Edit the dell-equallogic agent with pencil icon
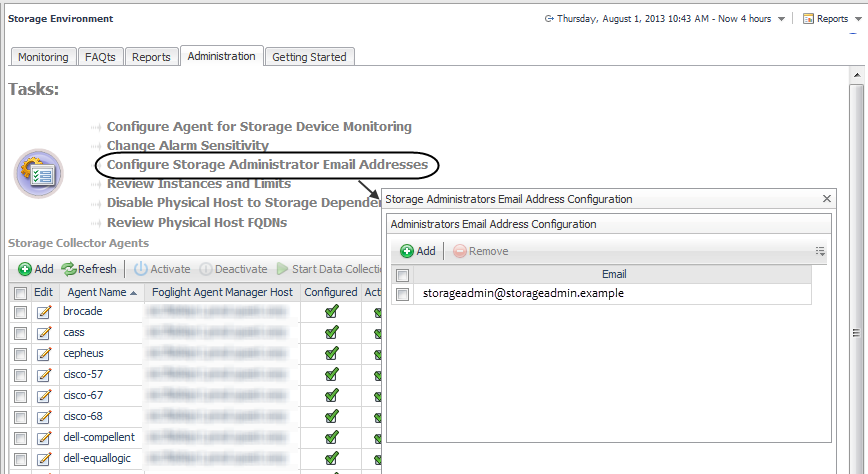868x474 pixels. pos(44,459)
